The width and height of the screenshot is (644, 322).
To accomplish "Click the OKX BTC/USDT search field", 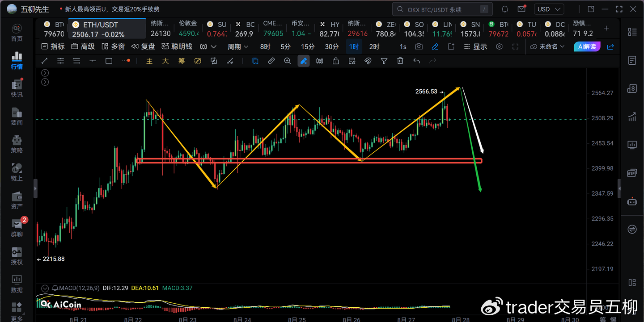I will click(442, 9).
